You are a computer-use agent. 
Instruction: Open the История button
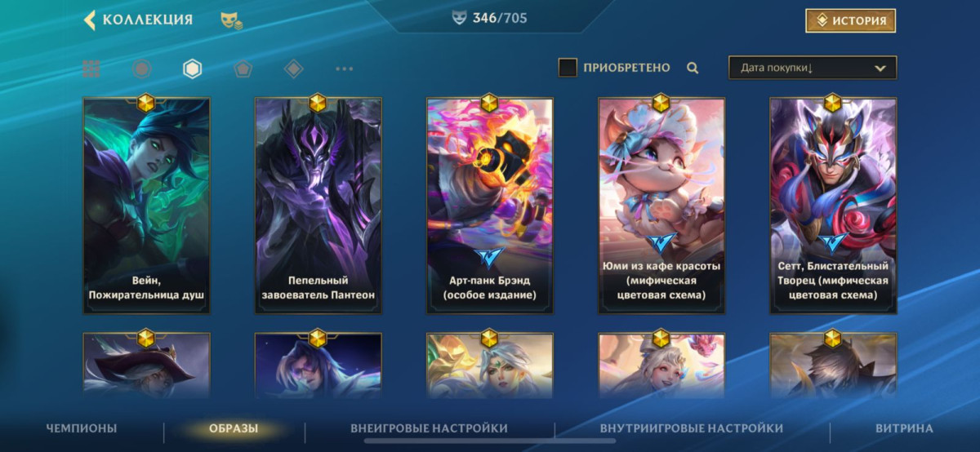850,20
